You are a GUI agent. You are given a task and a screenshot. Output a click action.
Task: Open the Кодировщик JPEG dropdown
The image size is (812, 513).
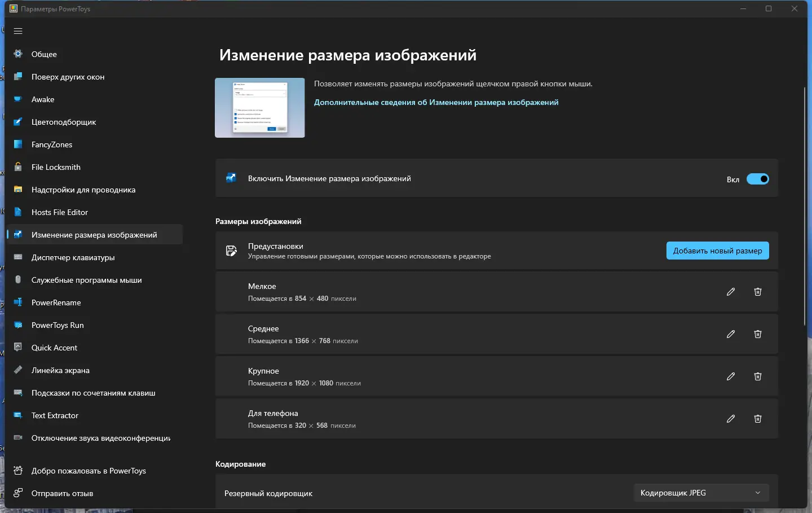[700, 492]
